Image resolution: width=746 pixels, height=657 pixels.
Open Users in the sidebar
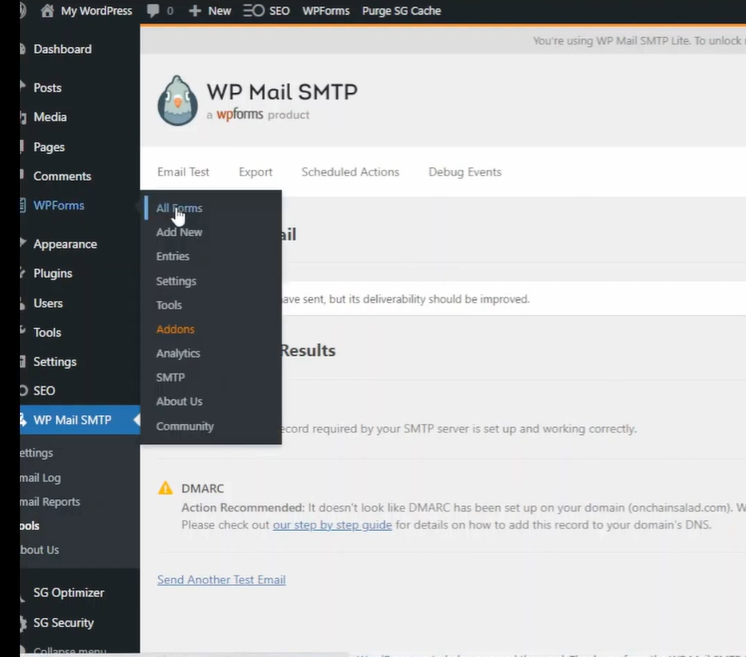tap(48, 303)
